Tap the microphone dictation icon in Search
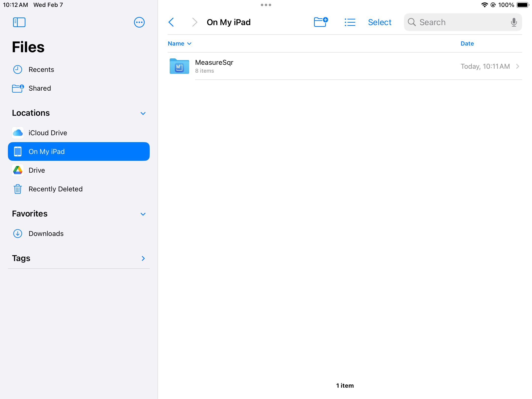Image resolution: width=532 pixels, height=399 pixels. tap(514, 22)
